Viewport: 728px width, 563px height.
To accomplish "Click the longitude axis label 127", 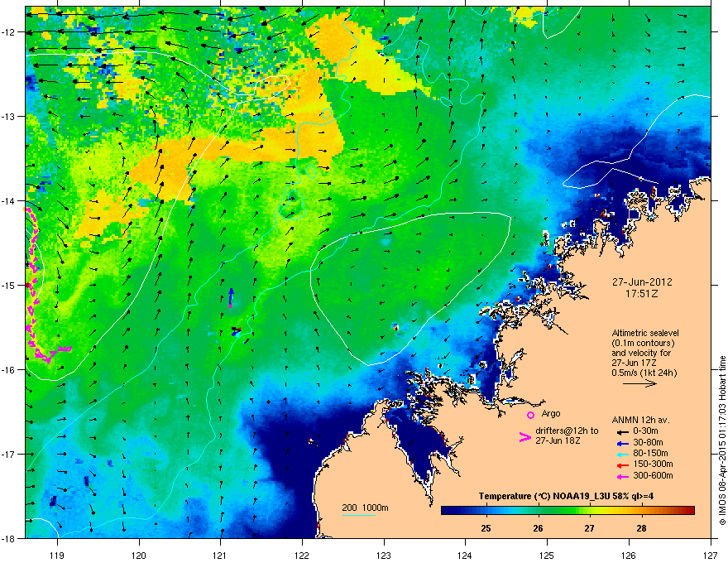I will [x=711, y=555].
